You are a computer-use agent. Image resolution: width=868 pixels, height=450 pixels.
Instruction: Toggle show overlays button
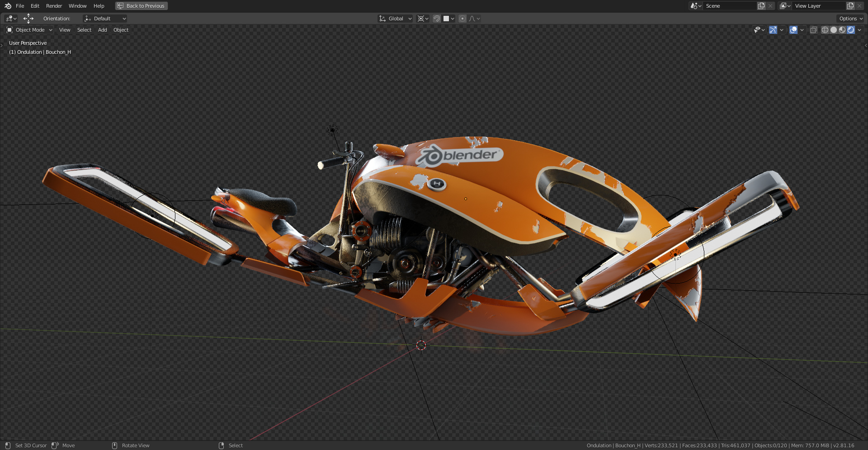[x=793, y=30]
